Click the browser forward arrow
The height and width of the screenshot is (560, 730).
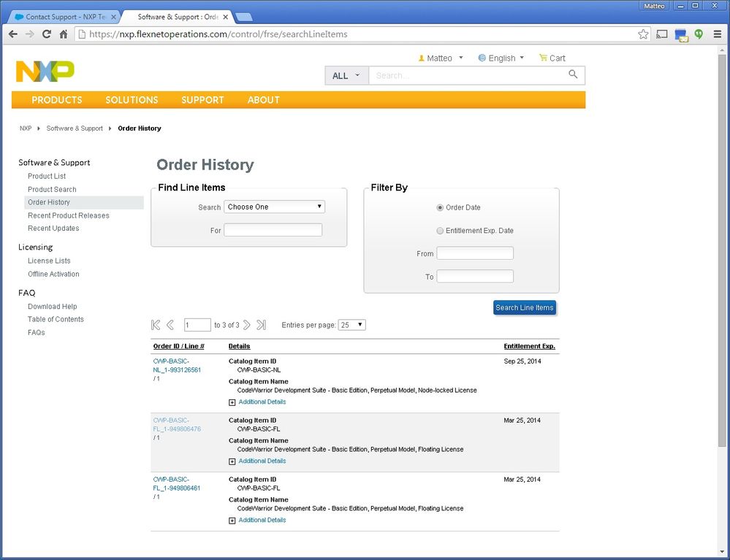[x=30, y=34]
